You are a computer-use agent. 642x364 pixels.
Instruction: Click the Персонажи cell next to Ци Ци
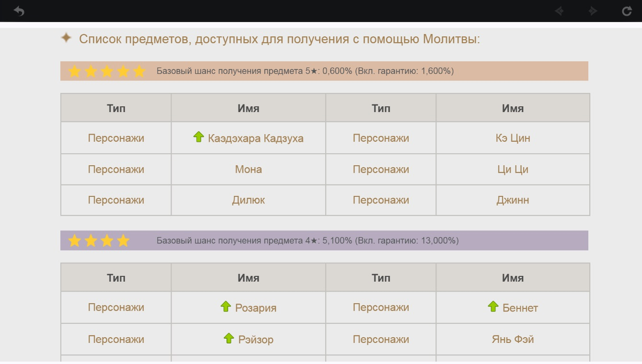pyautogui.click(x=381, y=169)
